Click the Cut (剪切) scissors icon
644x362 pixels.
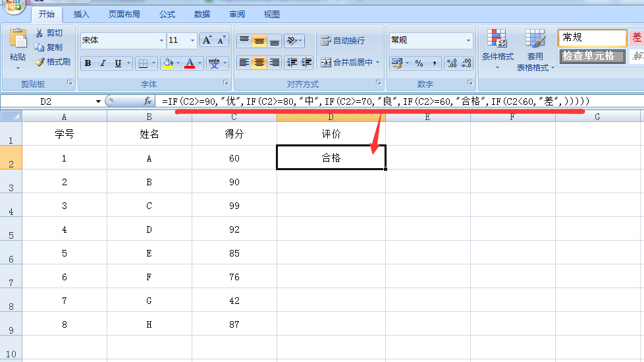tap(40, 33)
